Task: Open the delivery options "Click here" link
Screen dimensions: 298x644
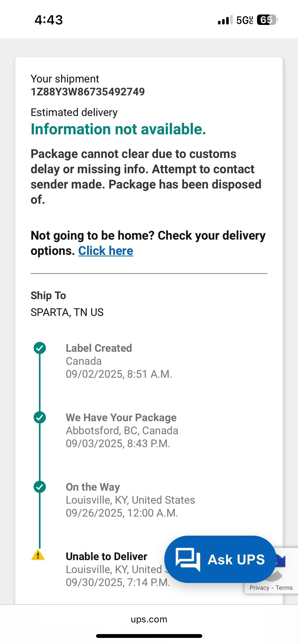Action: pos(106,251)
